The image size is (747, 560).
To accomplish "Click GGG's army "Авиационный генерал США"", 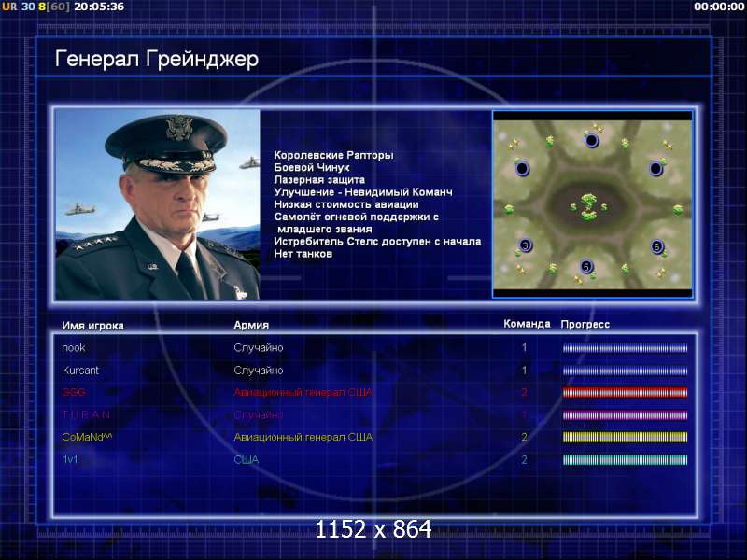I will point(303,392).
